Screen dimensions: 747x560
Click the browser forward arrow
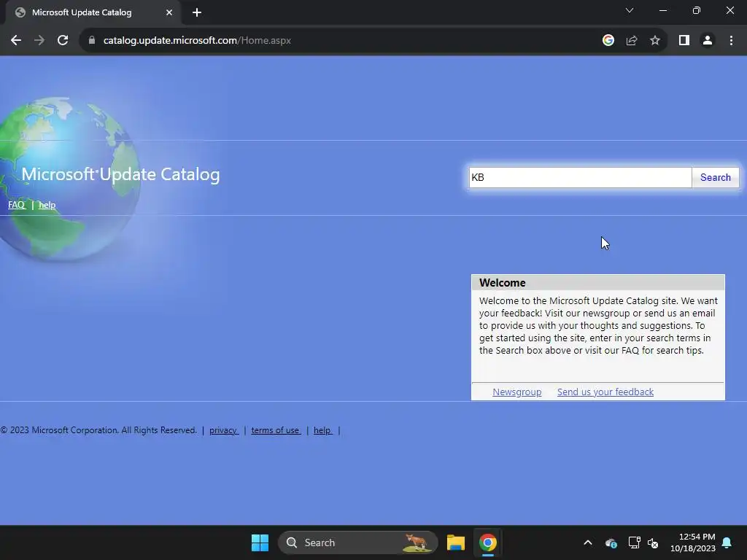coord(39,41)
